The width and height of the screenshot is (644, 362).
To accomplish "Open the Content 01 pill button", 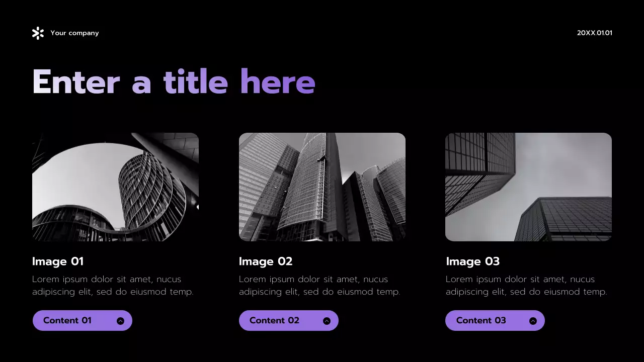I will (x=83, y=320).
